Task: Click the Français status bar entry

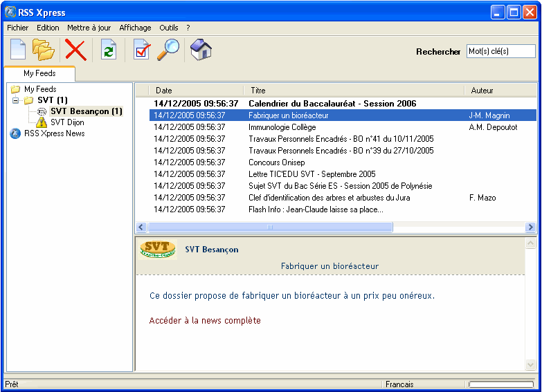Action: (399, 384)
